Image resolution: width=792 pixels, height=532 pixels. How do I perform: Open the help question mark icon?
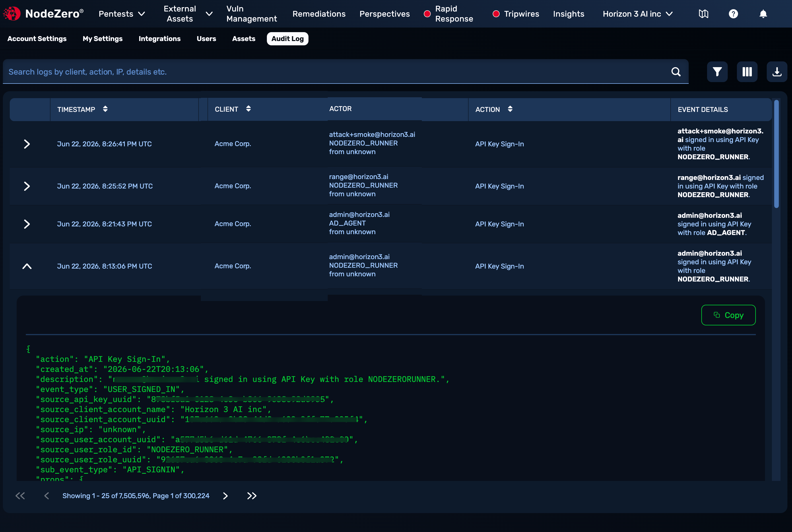(x=733, y=14)
